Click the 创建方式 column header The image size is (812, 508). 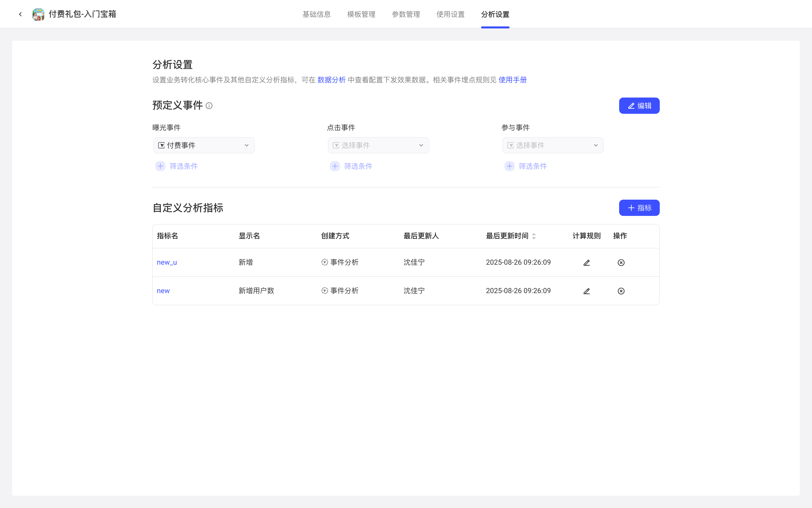pos(335,236)
